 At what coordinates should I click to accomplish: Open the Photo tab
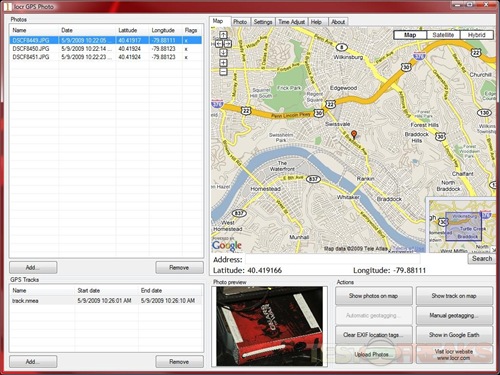[x=240, y=22]
